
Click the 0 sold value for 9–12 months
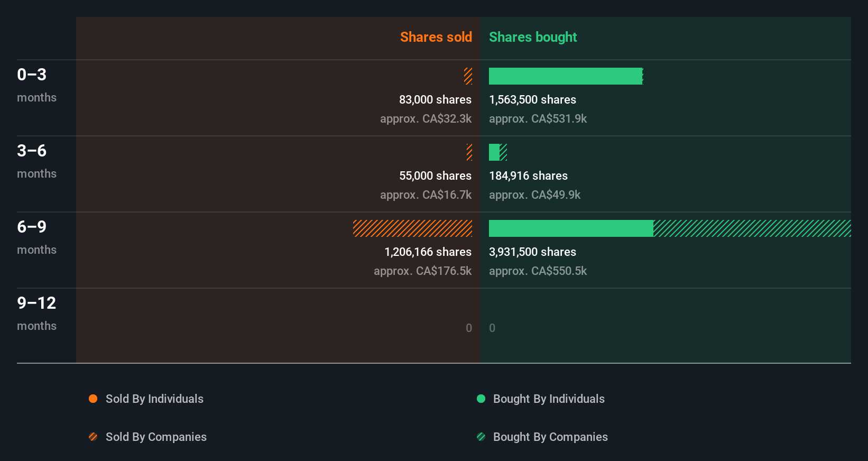click(469, 328)
